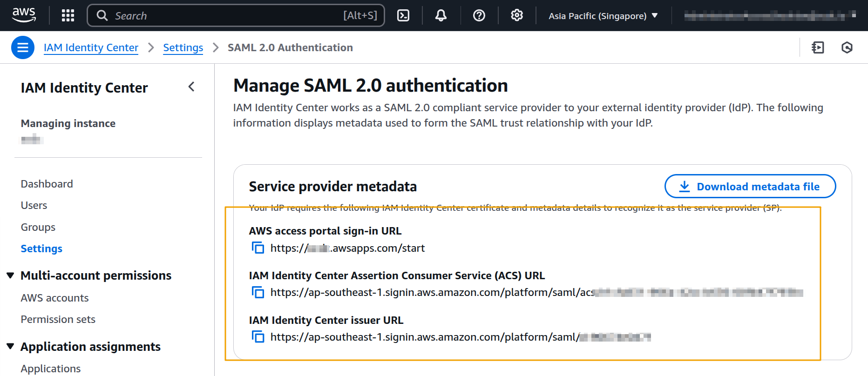Open Users in the sidebar
Image resolution: width=868 pixels, height=376 pixels.
[x=34, y=205]
